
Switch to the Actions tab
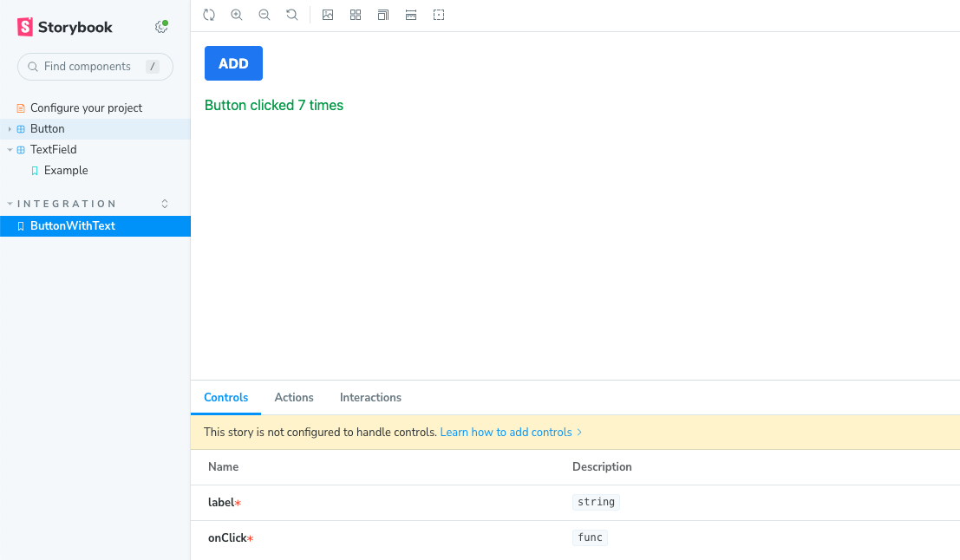coord(294,397)
